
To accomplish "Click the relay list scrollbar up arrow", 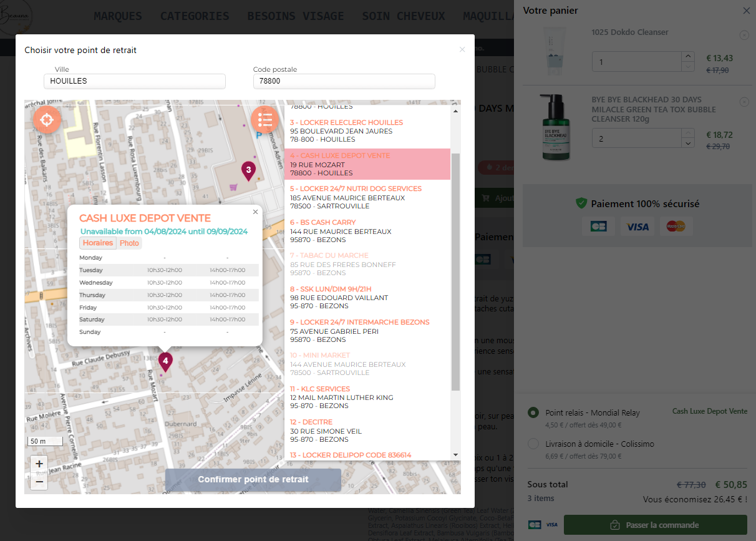I will [x=455, y=111].
